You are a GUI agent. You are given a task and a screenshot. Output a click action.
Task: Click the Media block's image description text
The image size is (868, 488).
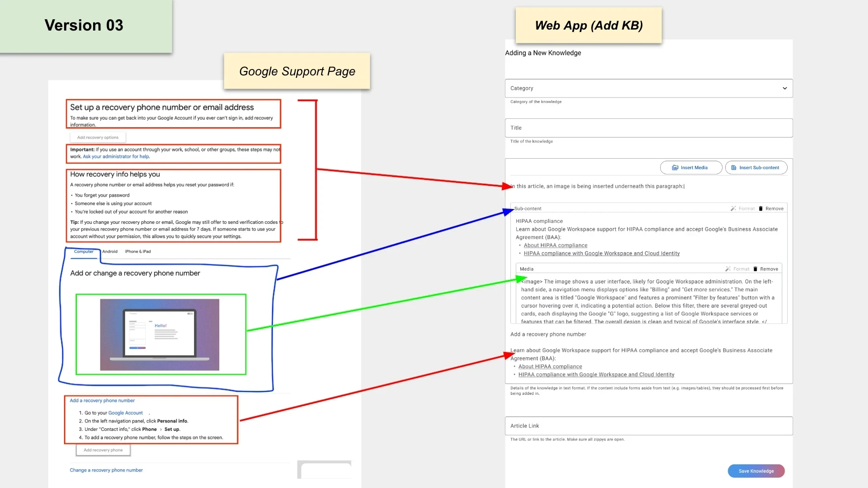pos(648,302)
